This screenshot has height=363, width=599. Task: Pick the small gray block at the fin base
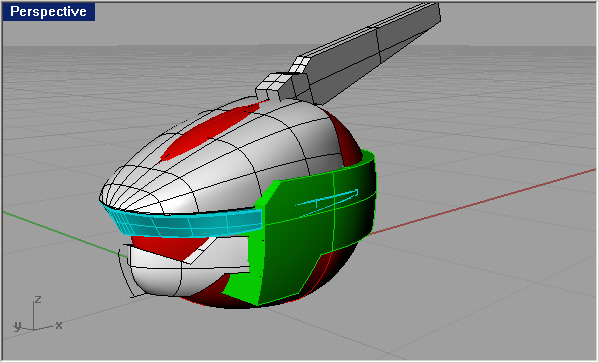(274, 86)
